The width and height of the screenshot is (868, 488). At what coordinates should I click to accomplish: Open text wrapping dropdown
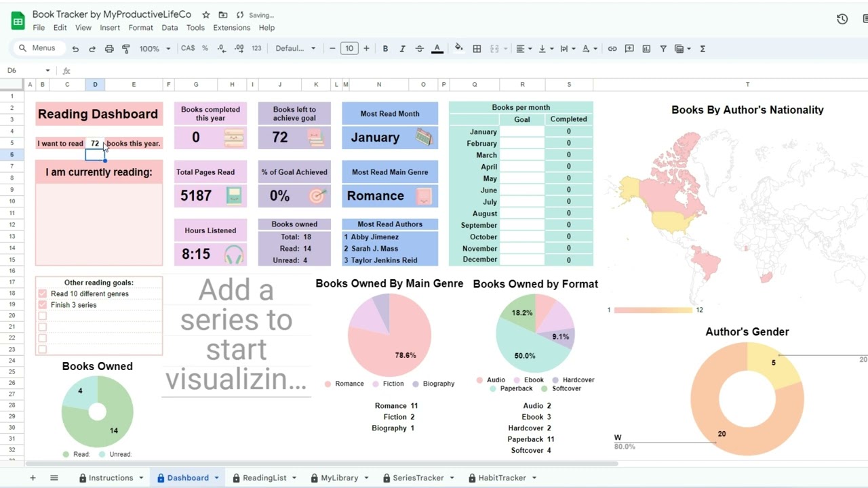[x=568, y=49]
